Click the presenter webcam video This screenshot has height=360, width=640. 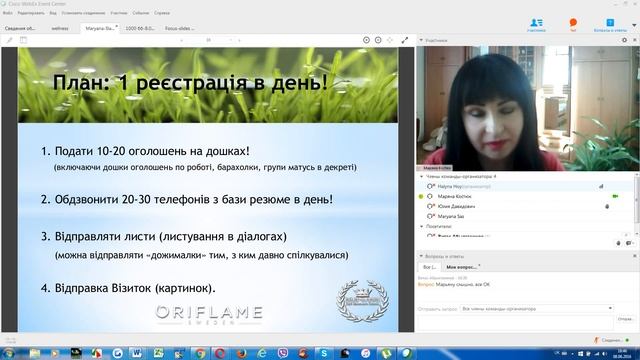(528, 109)
